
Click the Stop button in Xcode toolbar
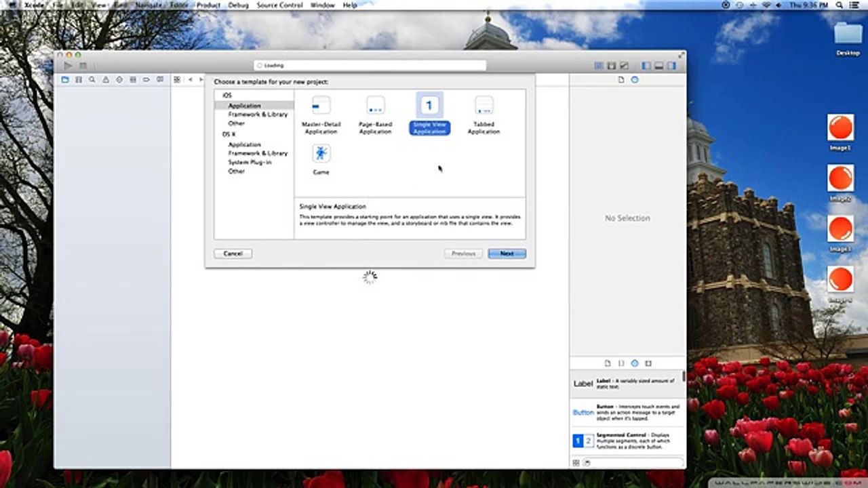(x=83, y=66)
